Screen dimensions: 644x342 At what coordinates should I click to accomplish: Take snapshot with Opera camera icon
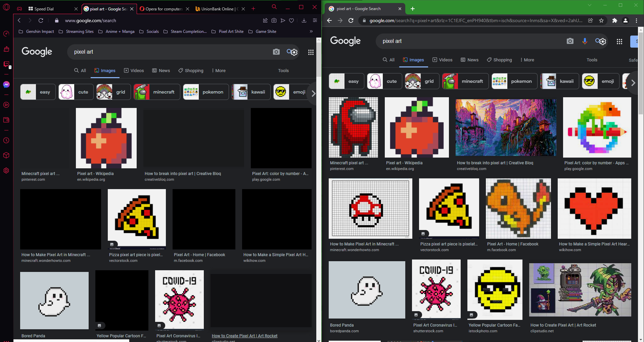tap(274, 20)
